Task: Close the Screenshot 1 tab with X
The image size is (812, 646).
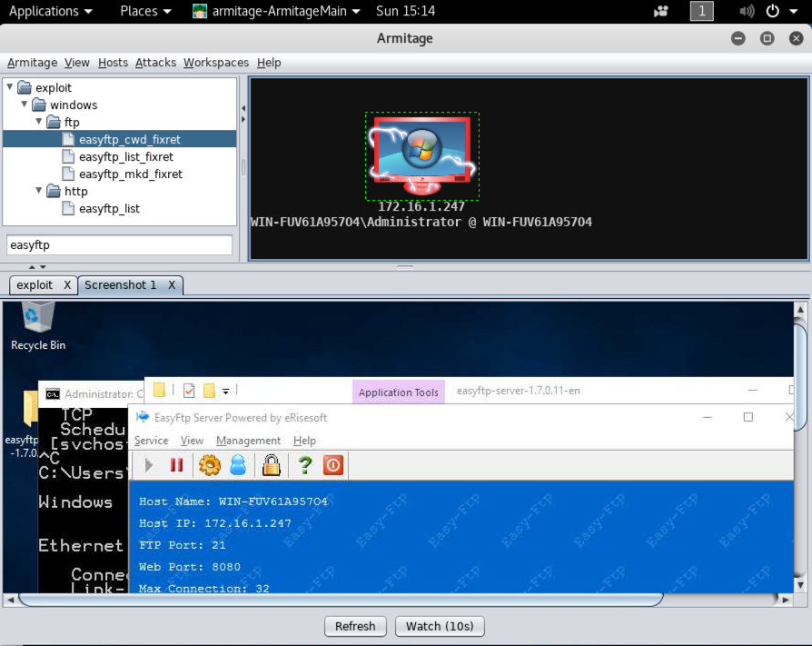Action: 172,285
